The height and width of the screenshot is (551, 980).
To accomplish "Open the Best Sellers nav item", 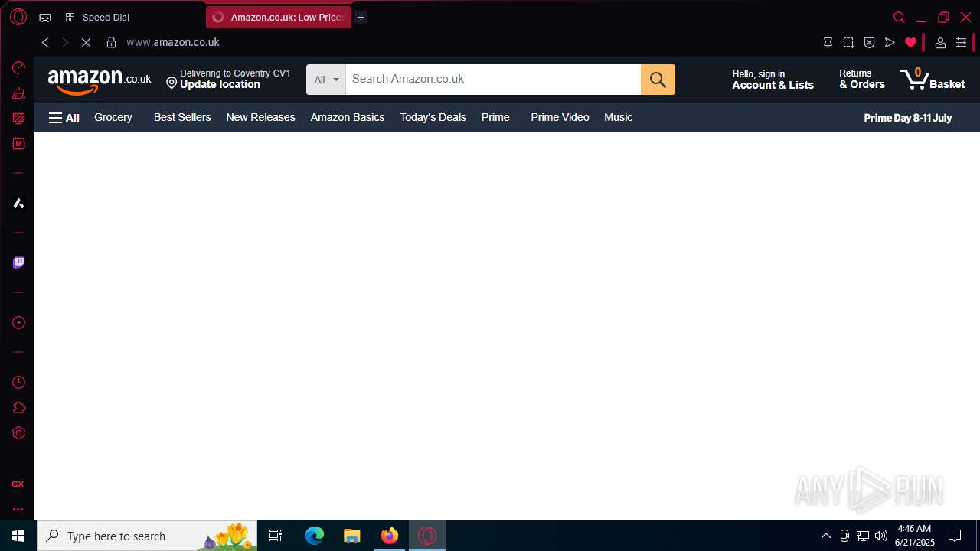I will tap(182, 117).
